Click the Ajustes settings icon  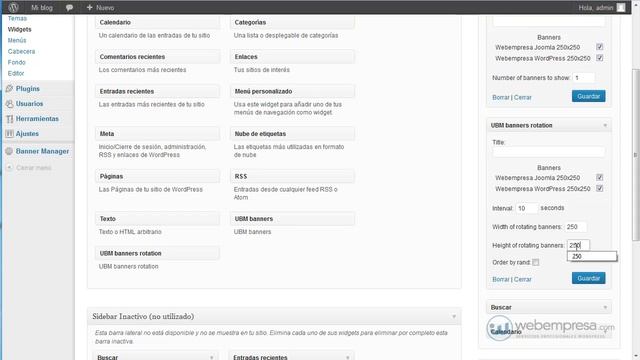[9, 133]
